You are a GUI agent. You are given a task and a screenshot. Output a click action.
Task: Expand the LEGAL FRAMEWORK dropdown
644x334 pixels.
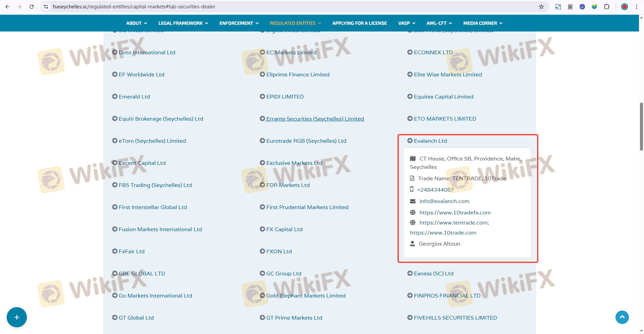(183, 23)
